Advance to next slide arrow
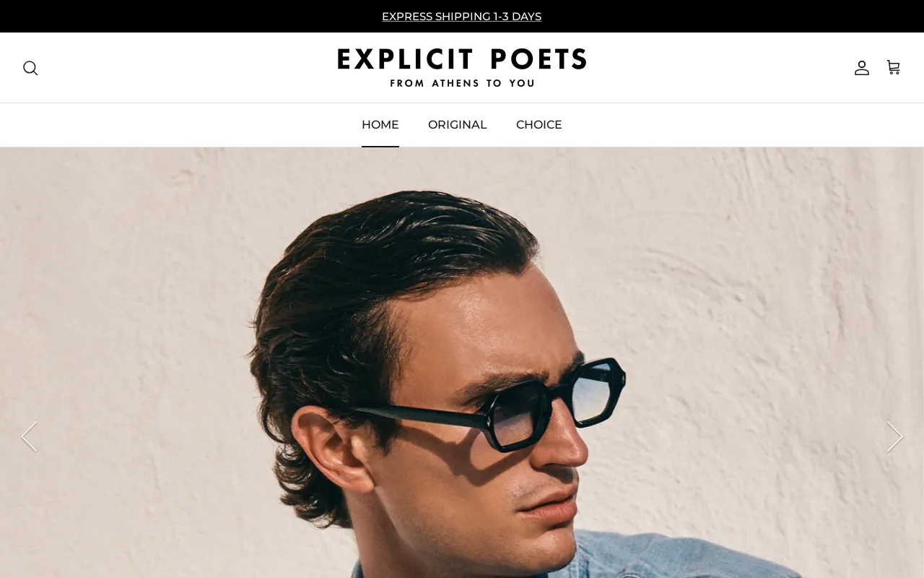The width and height of the screenshot is (924, 578). [x=894, y=436]
